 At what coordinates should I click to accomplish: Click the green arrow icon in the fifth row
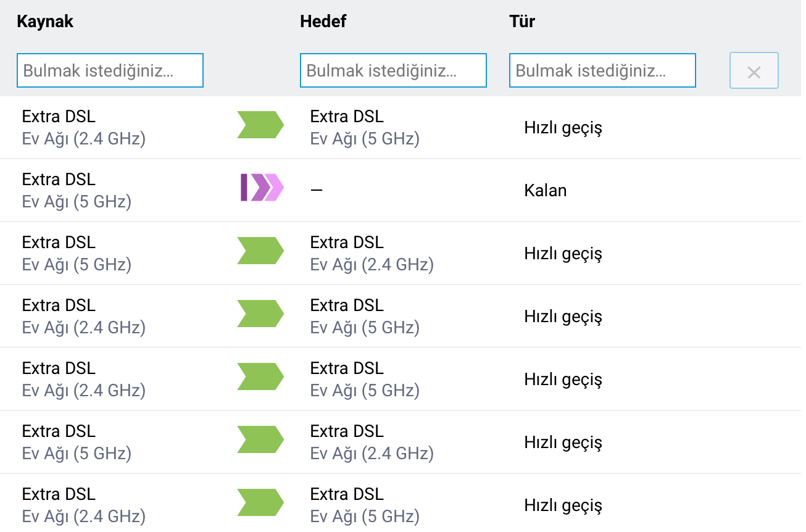pyautogui.click(x=260, y=376)
